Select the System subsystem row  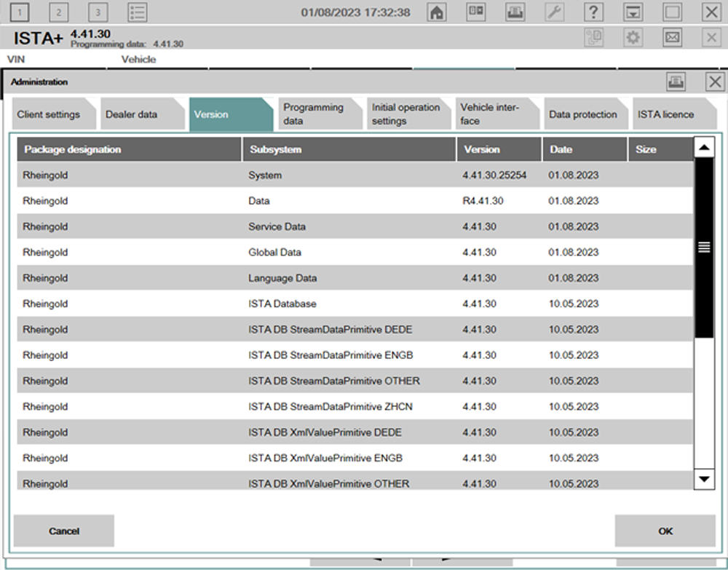tap(355, 175)
